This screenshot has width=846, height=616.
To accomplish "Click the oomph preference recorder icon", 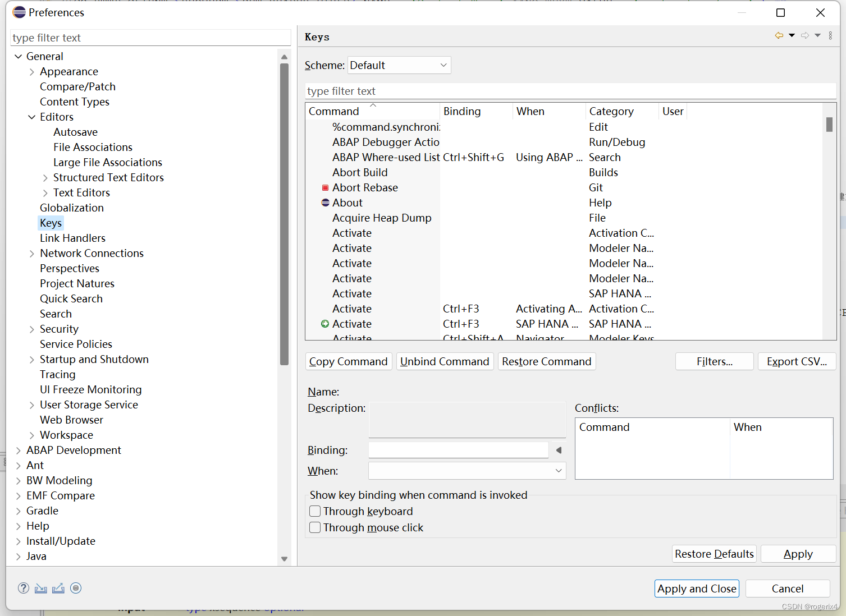I will click(x=76, y=588).
